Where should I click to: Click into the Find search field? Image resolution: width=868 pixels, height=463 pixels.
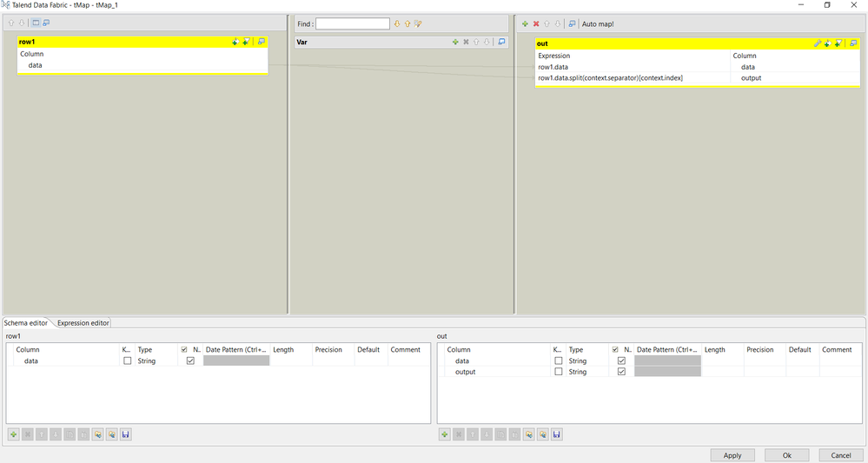353,23
